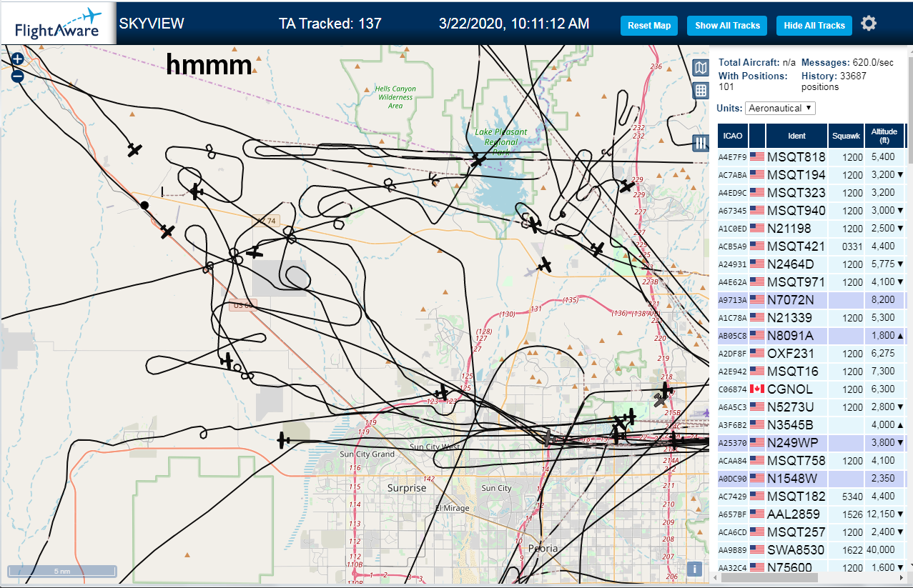
Task: Click Canadian flag beside CGNOL
Action: (x=756, y=389)
